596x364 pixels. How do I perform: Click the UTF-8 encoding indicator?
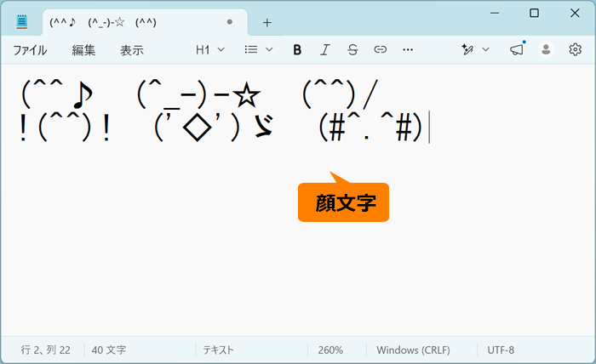(x=501, y=350)
